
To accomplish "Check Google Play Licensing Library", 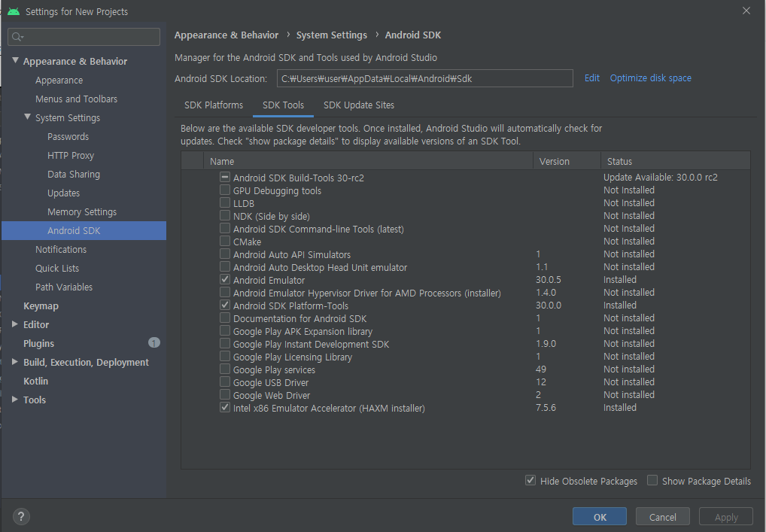I will (x=225, y=356).
